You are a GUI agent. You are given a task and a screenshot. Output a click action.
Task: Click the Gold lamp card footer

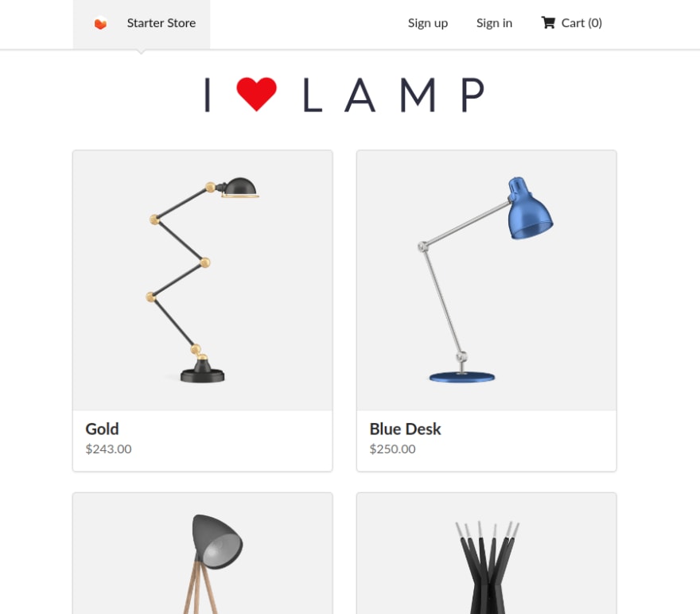click(x=203, y=441)
